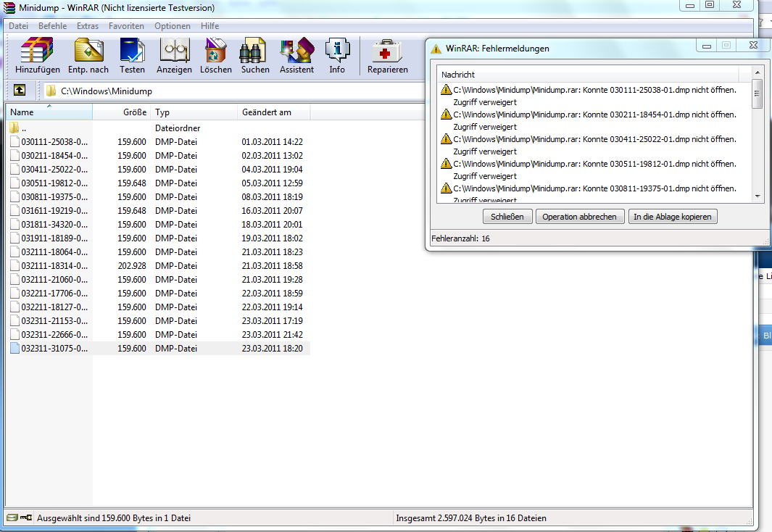Click the Schließen button
The height and width of the screenshot is (532, 772).
click(507, 217)
